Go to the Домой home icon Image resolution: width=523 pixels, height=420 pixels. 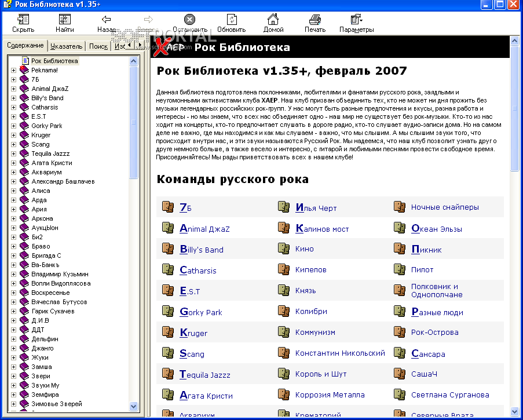coord(273,19)
